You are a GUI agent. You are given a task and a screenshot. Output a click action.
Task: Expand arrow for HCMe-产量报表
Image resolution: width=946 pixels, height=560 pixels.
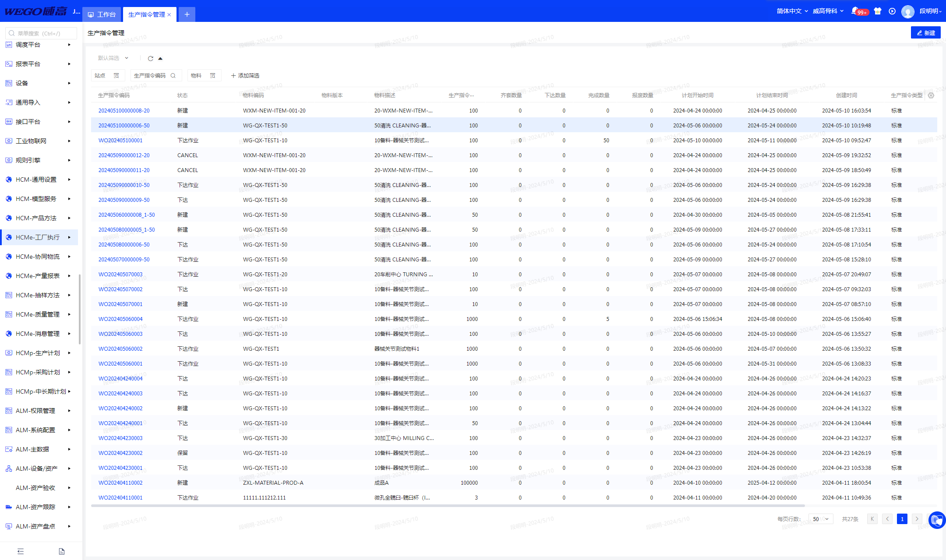69,276
